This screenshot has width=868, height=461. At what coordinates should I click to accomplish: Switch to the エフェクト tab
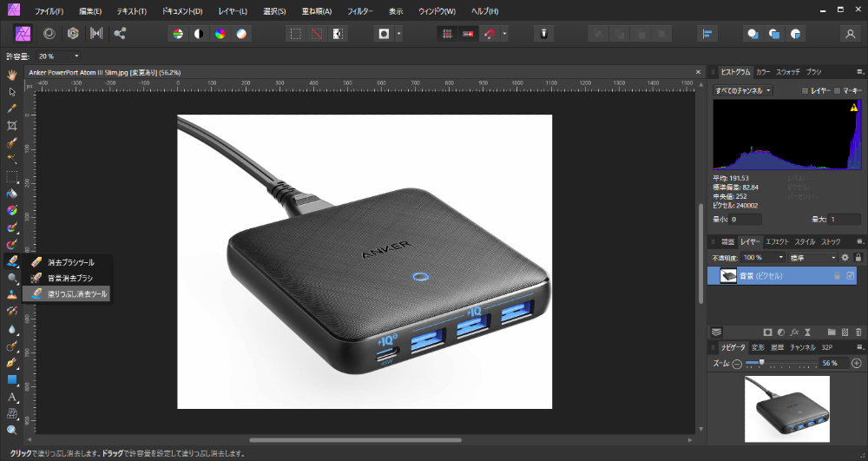tap(777, 242)
